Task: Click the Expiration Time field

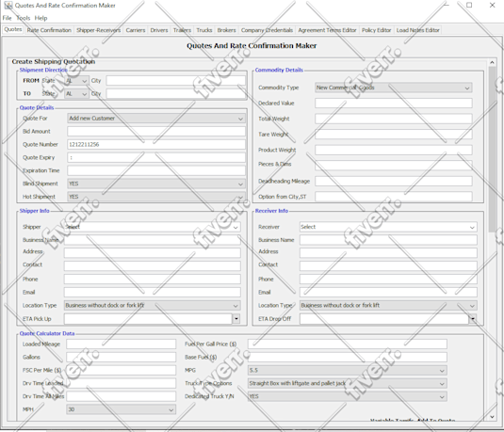Action: click(156, 170)
